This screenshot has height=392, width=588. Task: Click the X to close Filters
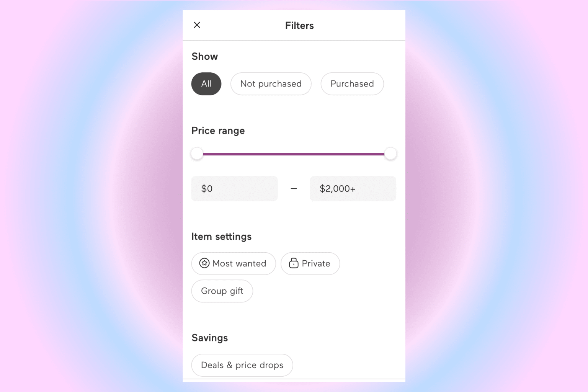click(x=197, y=25)
